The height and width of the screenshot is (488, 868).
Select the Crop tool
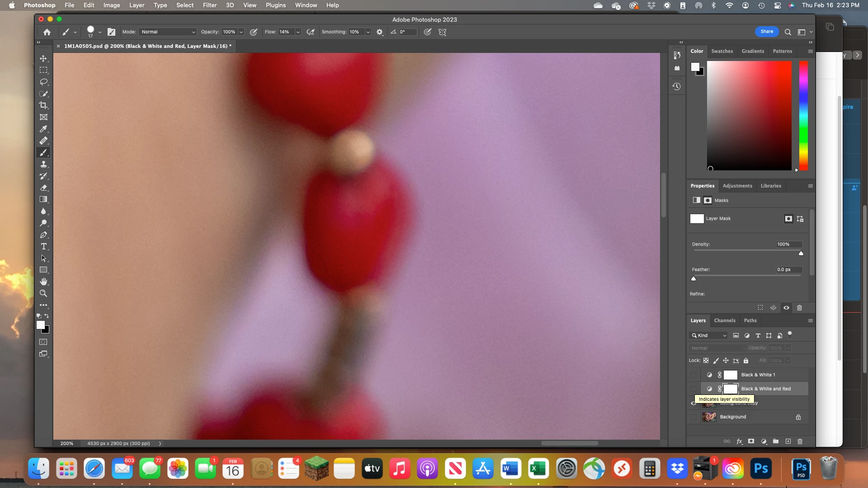pos(43,105)
